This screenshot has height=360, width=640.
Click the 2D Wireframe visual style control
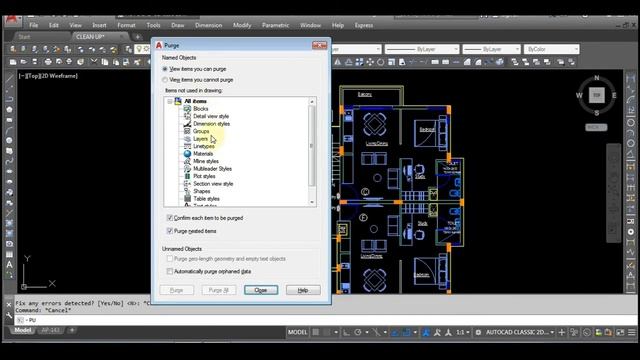tap(58, 76)
